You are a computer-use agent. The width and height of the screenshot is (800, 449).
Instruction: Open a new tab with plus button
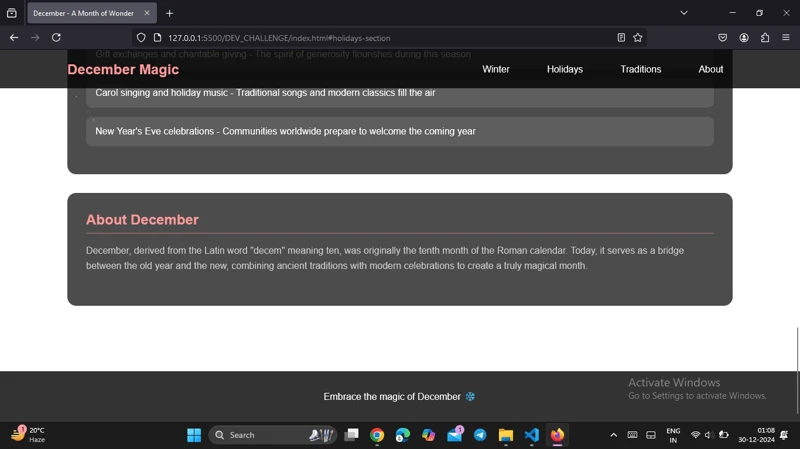pyautogui.click(x=170, y=14)
